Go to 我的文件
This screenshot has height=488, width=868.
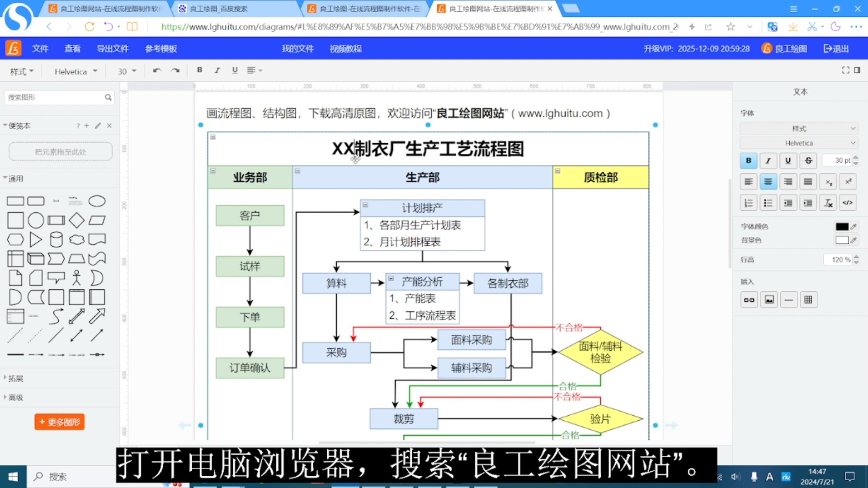[x=297, y=48]
